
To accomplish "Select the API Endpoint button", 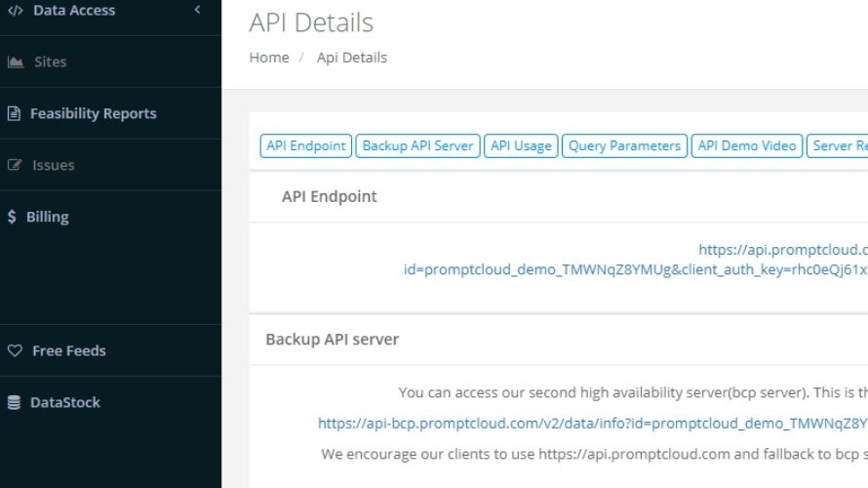I will click(x=305, y=145).
